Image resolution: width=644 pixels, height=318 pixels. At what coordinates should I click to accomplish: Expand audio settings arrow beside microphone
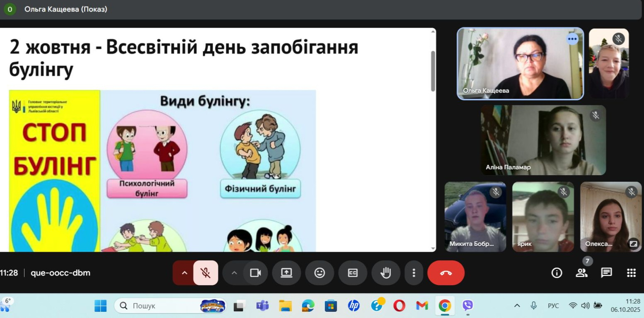click(184, 273)
